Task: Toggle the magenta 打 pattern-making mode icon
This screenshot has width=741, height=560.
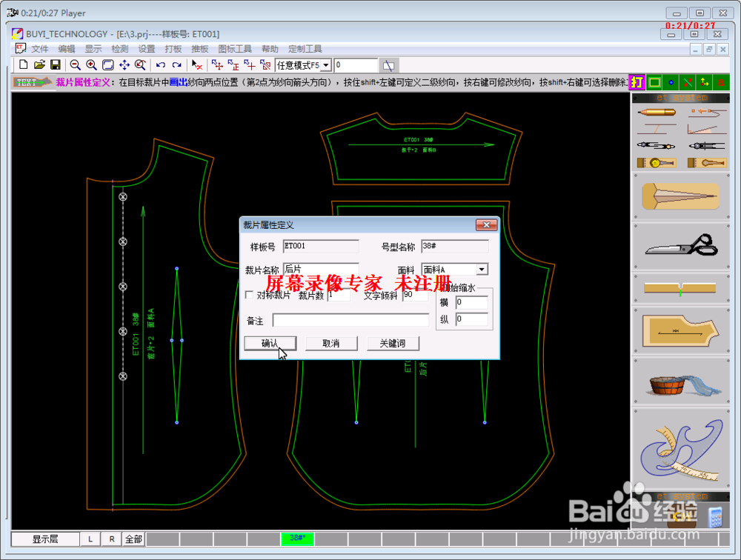Action: coord(637,82)
